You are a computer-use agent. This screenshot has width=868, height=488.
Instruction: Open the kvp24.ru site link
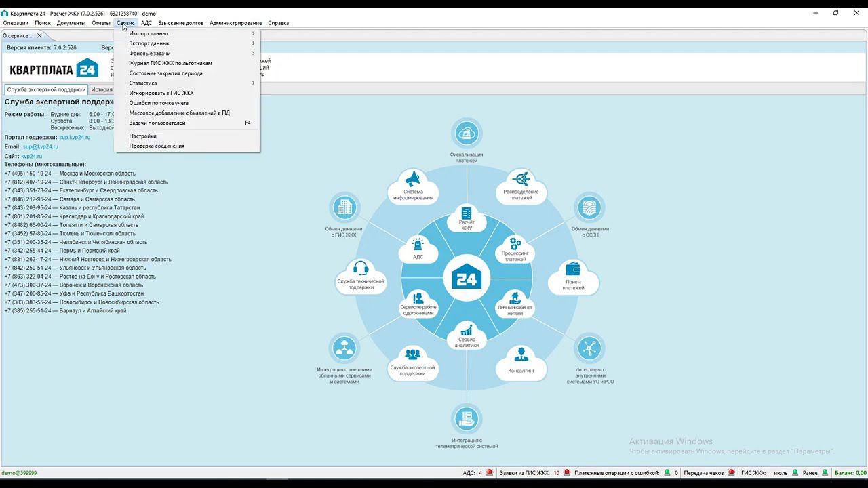pyautogui.click(x=31, y=156)
